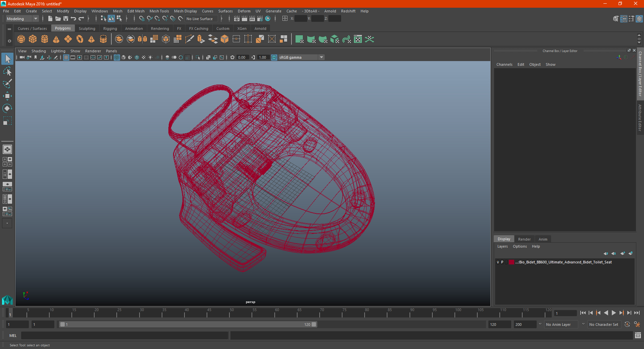644x349 pixels.
Task: Create a polygon torus from the shelf
Action: point(80,39)
